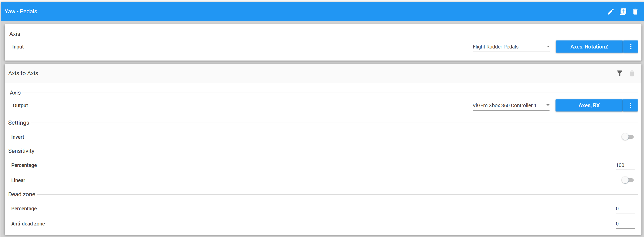Enable the Linear sensitivity switch
This screenshot has width=644, height=237.
[x=627, y=180]
